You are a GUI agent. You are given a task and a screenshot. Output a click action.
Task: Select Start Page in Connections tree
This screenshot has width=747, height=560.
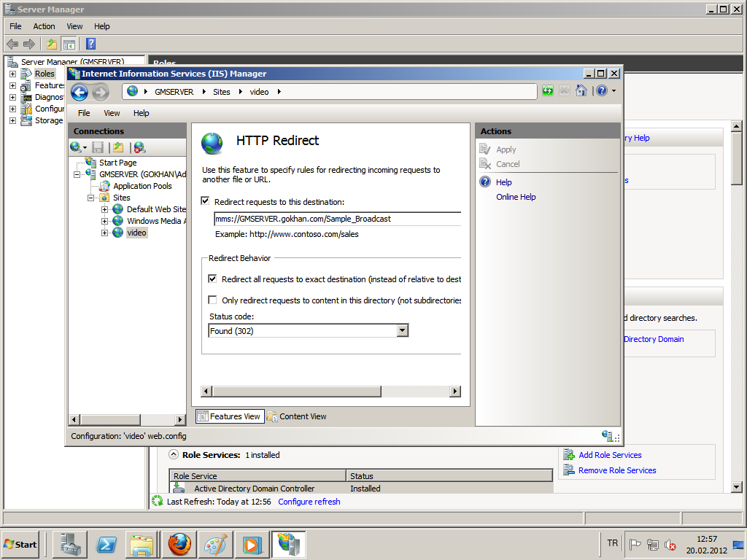(x=117, y=163)
